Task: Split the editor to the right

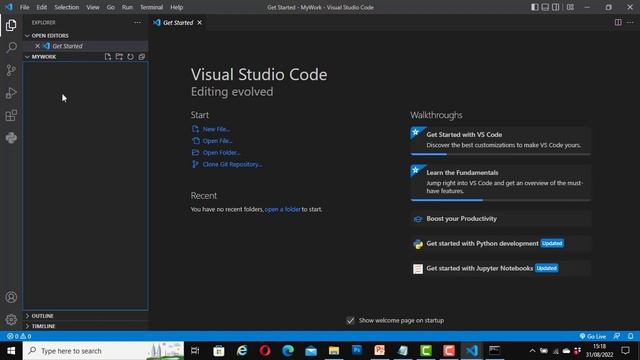Action: click(x=618, y=22)
